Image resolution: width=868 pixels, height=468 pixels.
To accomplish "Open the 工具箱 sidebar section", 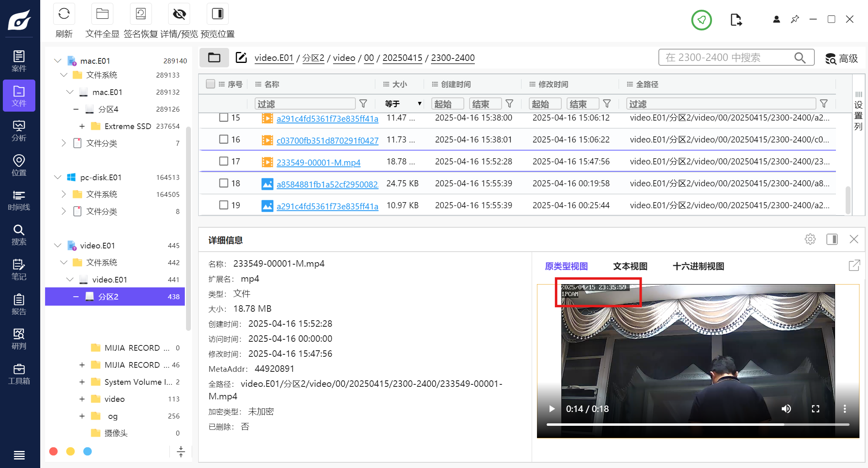I will [19, 374].
